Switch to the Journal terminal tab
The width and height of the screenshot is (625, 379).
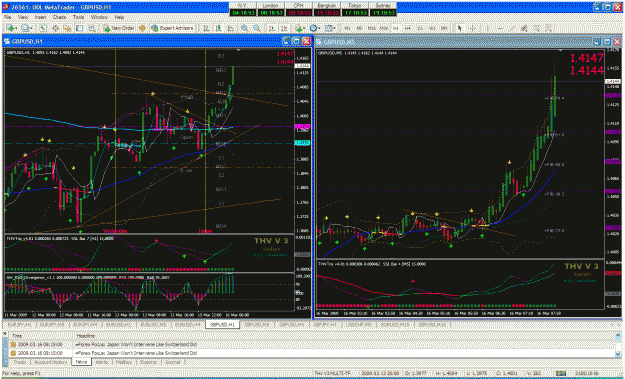[x=173, y=362]
